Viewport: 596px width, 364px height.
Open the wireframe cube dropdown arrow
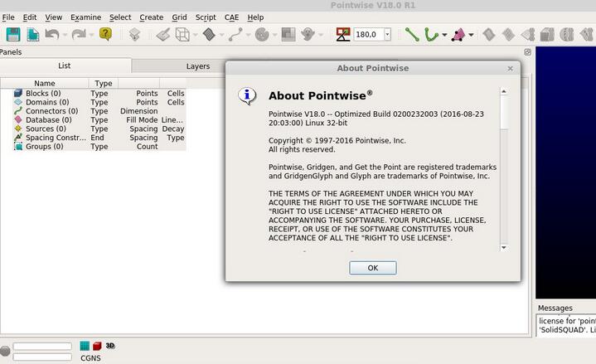click(196, 35)
